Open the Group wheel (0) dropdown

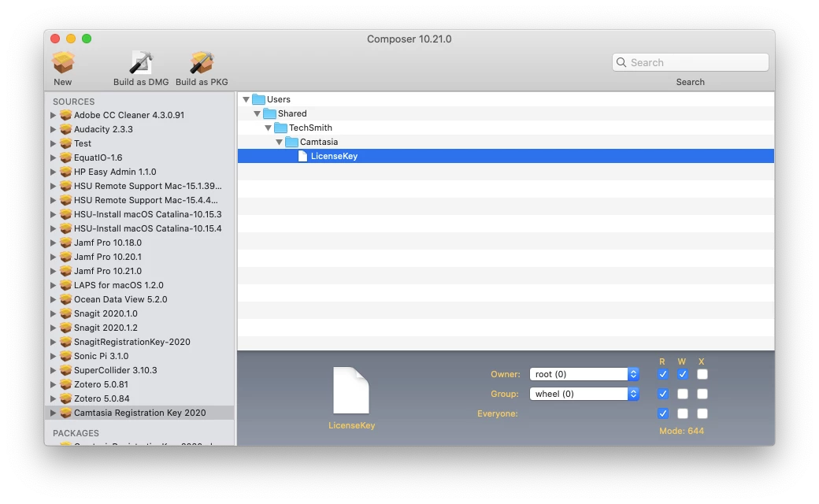584,394
